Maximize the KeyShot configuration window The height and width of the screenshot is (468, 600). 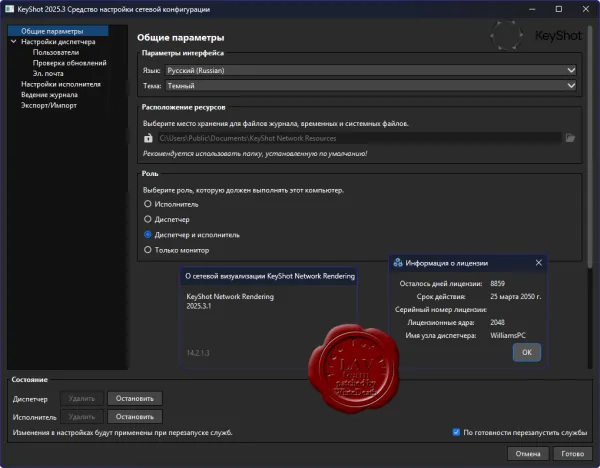click(x=559, y=9)
